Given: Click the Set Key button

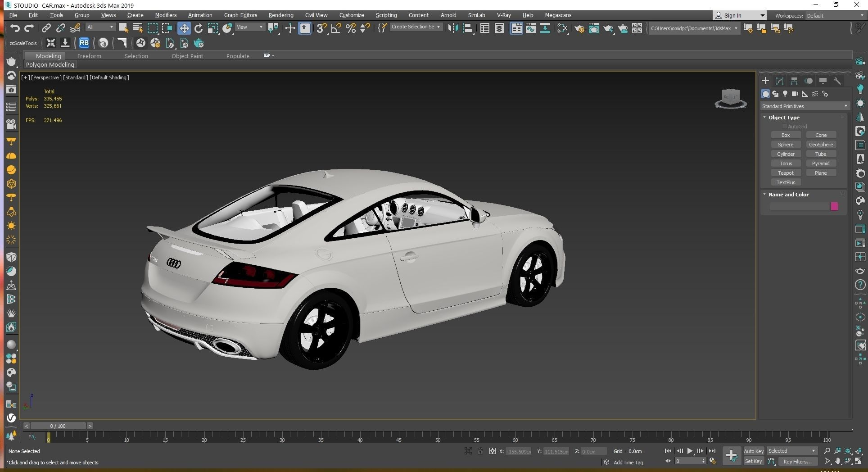Looking at the screenshot, I should tap(753, 461).
